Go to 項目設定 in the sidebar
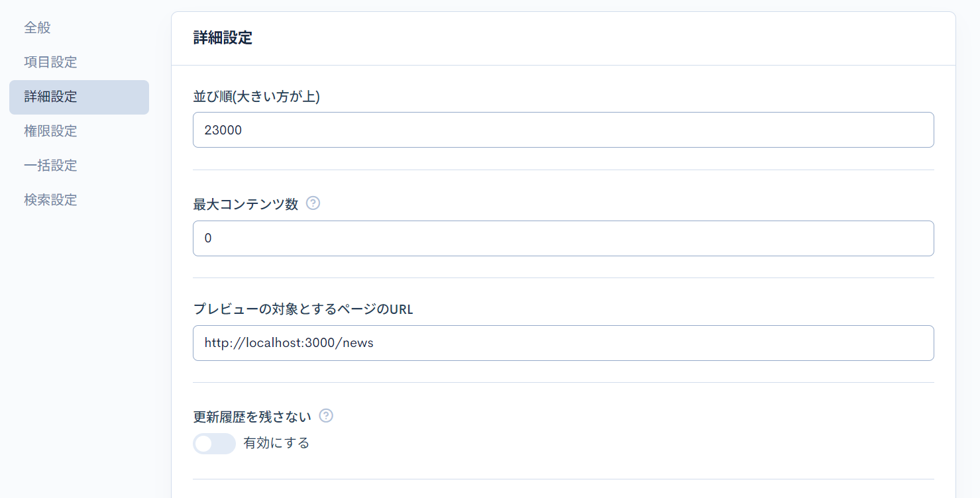Viewport: 980px width, 498px height. (50, 62)
